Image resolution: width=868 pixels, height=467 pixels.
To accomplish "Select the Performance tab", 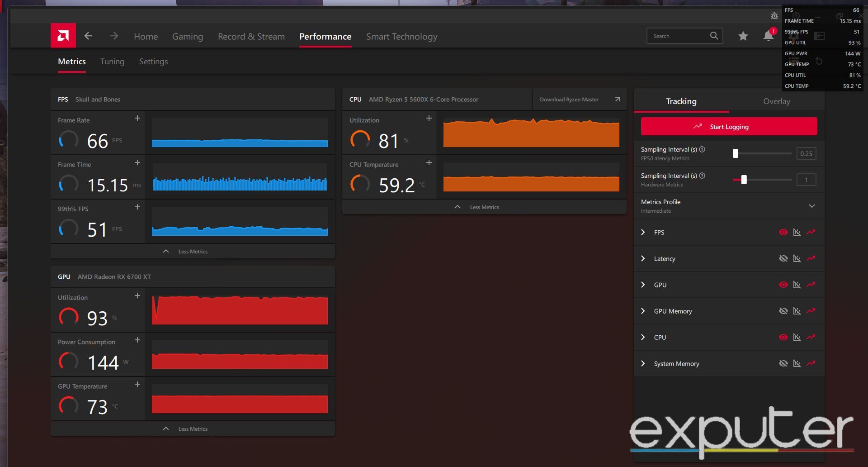I will 325,36.
